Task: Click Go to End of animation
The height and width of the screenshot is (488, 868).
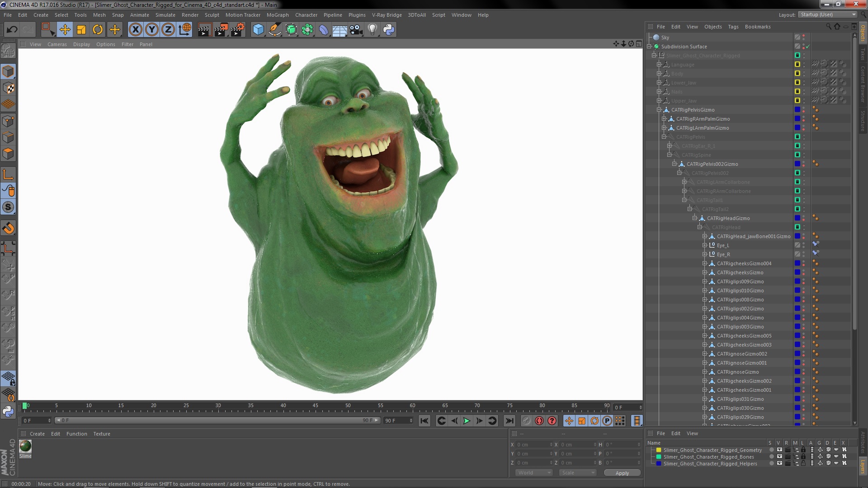Action: pos(509,421)
